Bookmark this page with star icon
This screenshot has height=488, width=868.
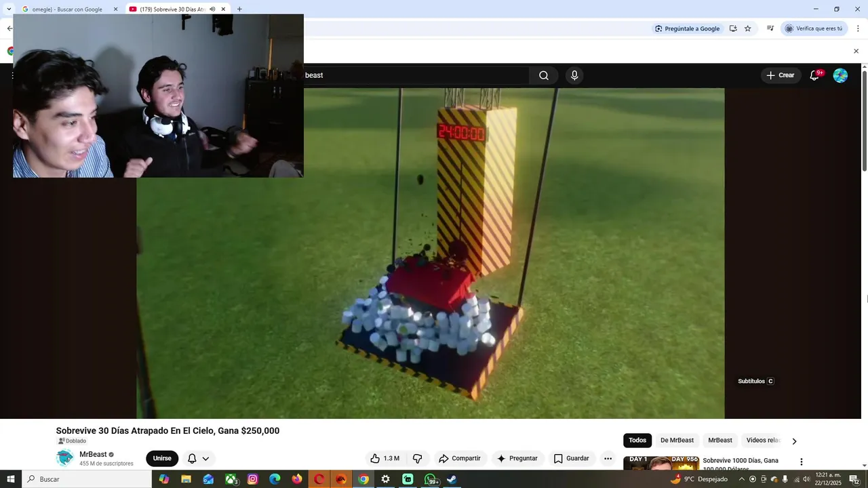(x=748, y=28)
